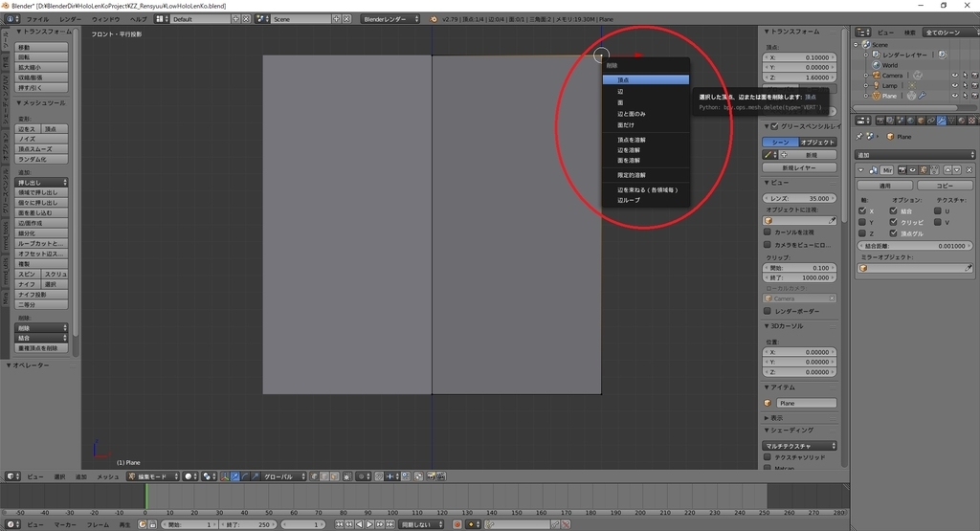Click the 移動 tool button

(x=41, y=48)
